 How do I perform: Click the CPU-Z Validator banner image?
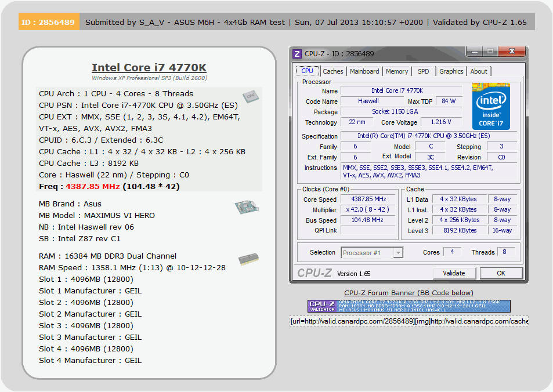tap(409, 306)
